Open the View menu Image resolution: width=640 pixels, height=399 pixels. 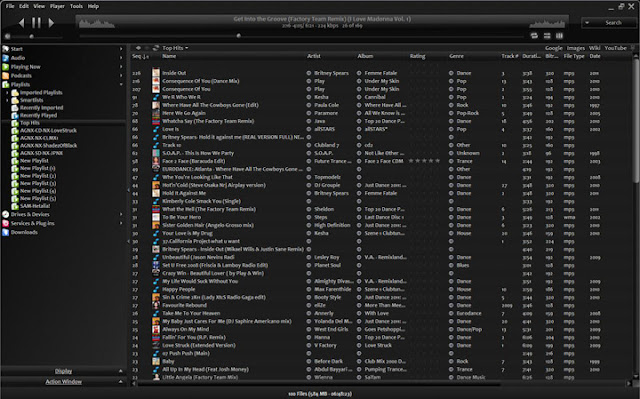coord(39,6)
